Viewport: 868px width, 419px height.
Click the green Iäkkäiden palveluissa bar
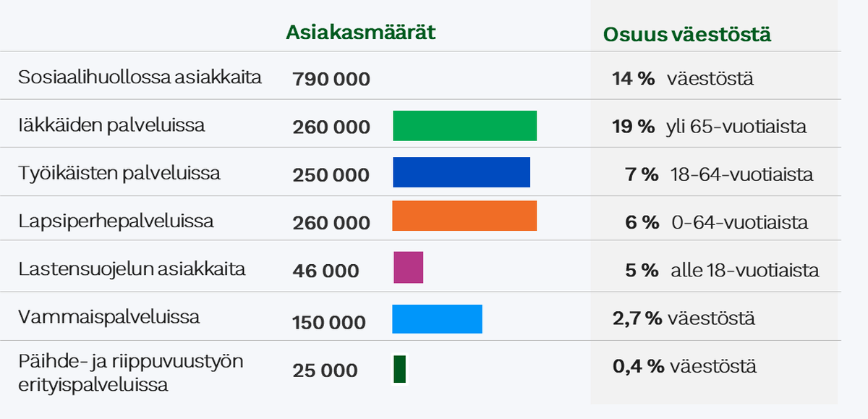[464, 126]
